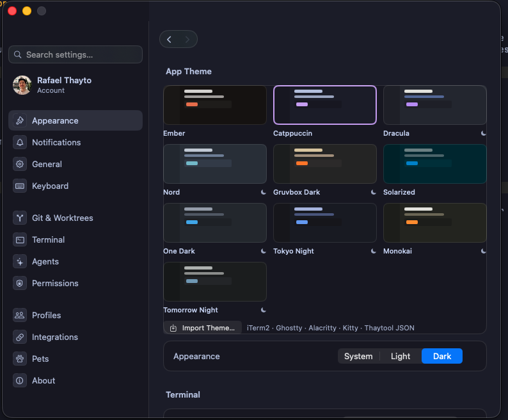Click the moon icon beside Tomorrow Night
The width and height of the screenshot is (508, 420).
click(264, 310)
